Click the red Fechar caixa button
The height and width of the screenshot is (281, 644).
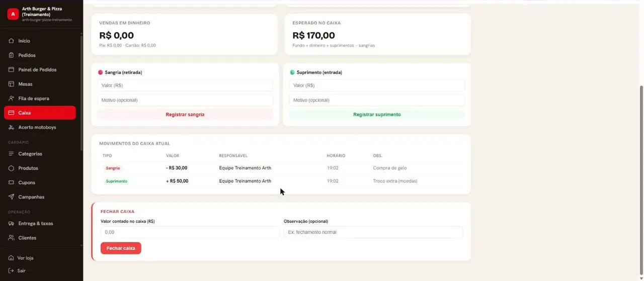coord(121,248)
